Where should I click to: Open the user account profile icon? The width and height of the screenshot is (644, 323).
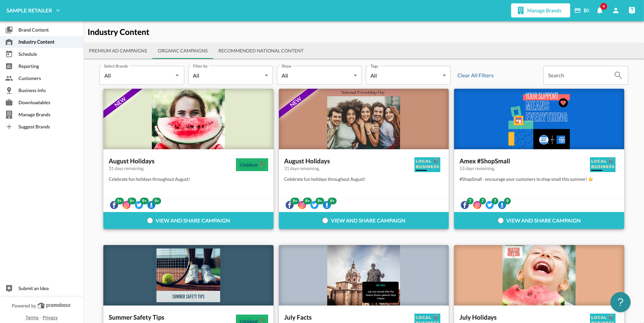click(616, 10)
